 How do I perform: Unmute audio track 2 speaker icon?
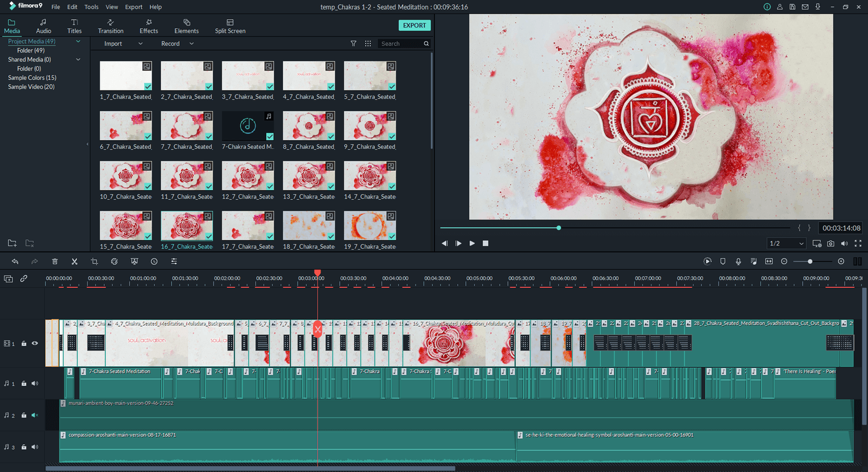[35, 415]
